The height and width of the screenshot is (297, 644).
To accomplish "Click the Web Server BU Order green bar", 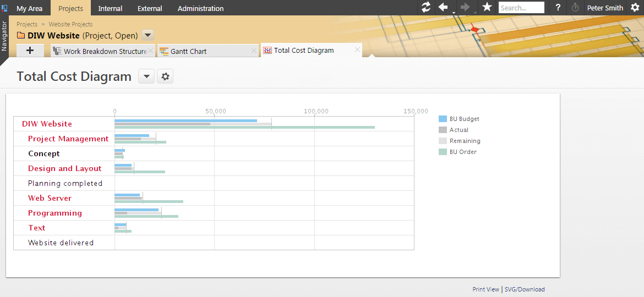I will (x=149, y=201).
